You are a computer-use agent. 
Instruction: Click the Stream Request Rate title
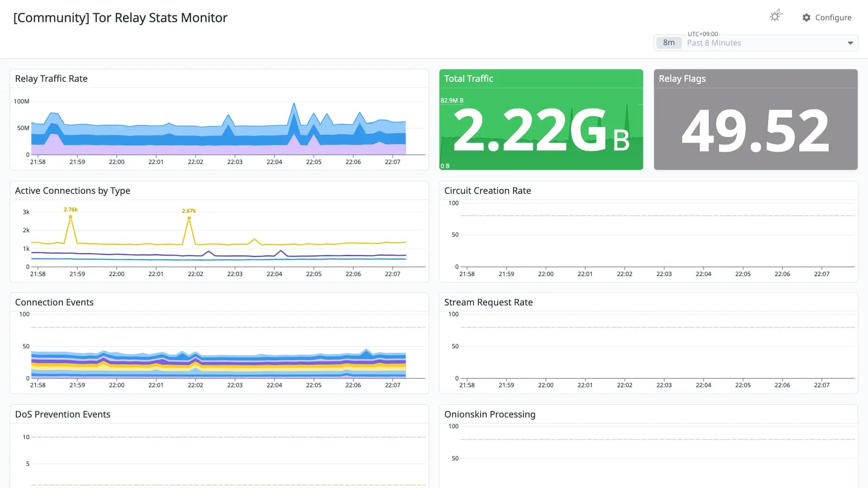(x=488, y=302)
